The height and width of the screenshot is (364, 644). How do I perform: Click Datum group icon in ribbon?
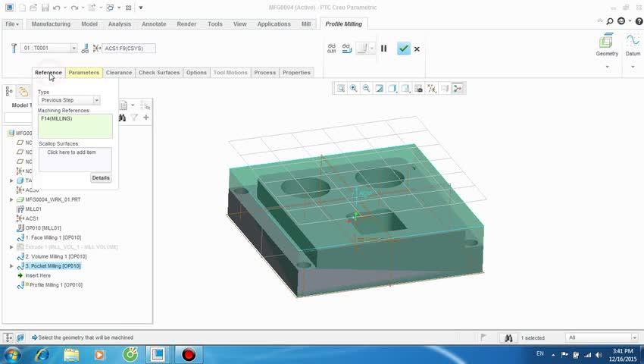[x=633, y=45]
